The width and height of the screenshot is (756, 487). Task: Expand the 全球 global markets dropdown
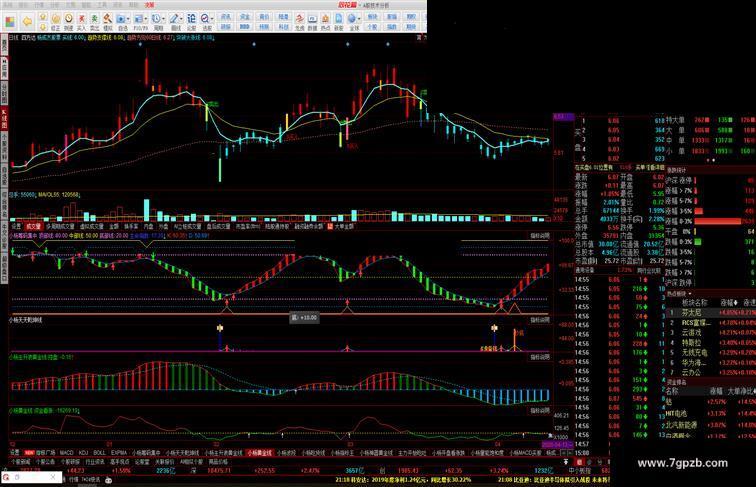(359, 19)
